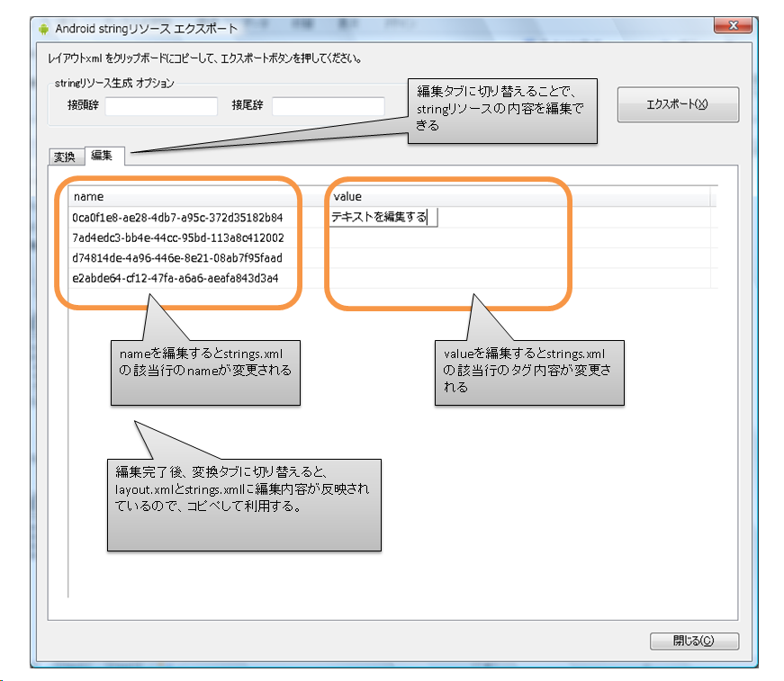This screenshot has width=784, height=681.
Task: Select name row e2abde64-cf12-47fa-a6a6-aeafa843d3a4
Action: 176,278
